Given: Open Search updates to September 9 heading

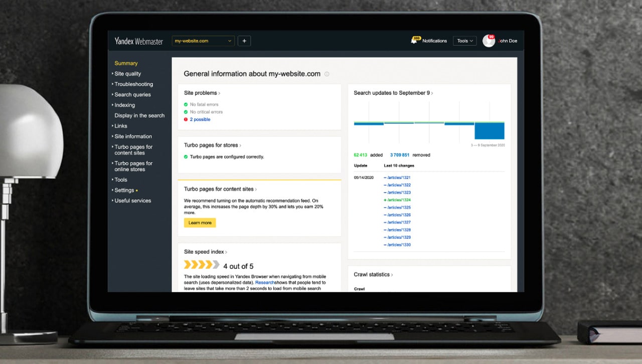Looking at the screenshot, I should click(393, 93).
